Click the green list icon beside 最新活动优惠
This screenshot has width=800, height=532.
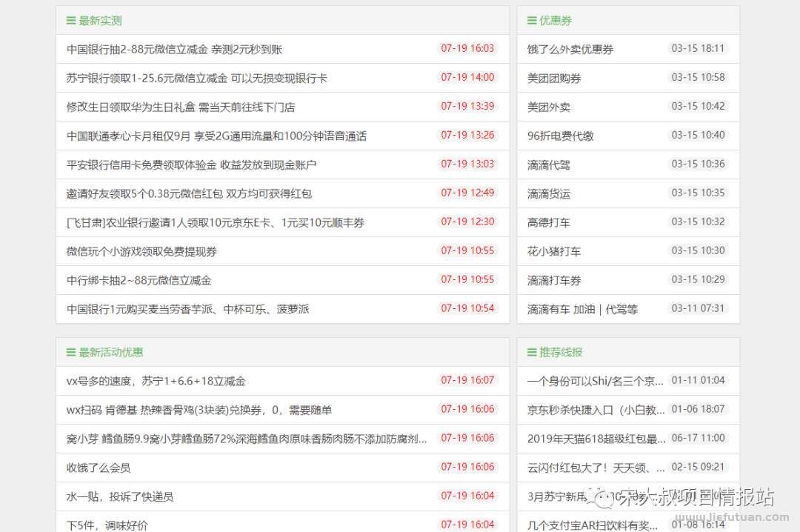coord(68,352)
